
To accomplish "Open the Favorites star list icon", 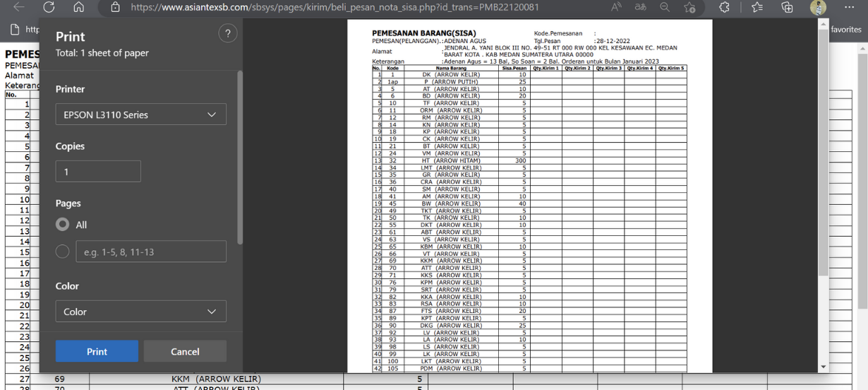I will click(x=757, y=7).
